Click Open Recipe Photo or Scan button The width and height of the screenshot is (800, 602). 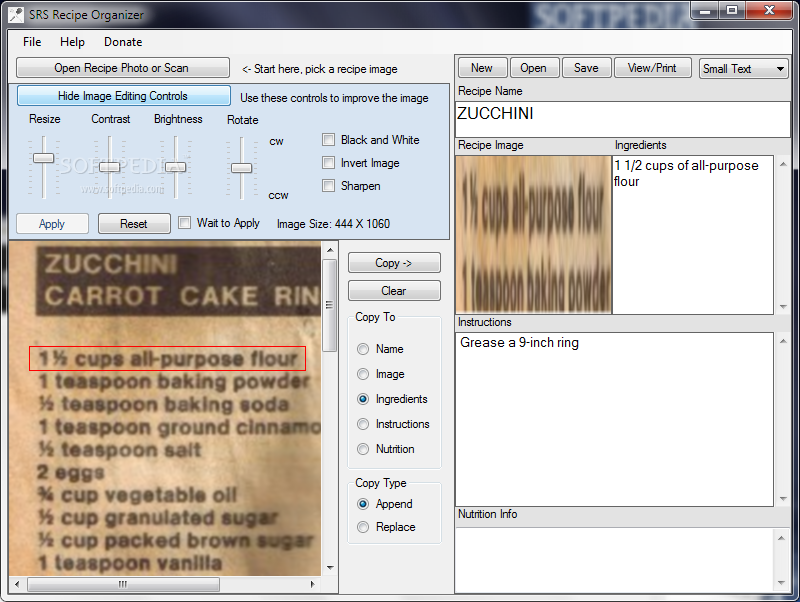tap(122, 68)
